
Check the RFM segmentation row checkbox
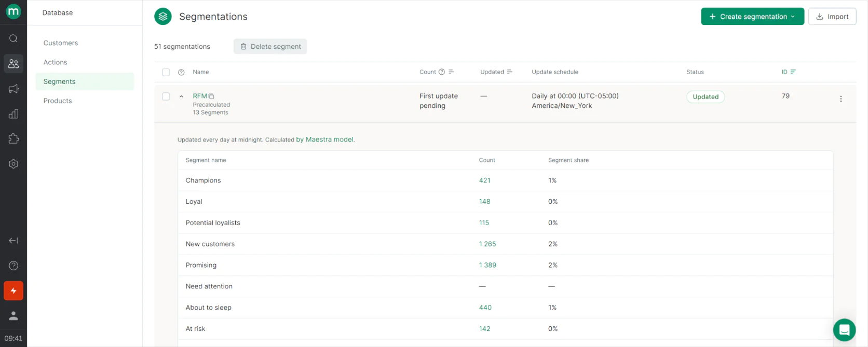(166, 96)
